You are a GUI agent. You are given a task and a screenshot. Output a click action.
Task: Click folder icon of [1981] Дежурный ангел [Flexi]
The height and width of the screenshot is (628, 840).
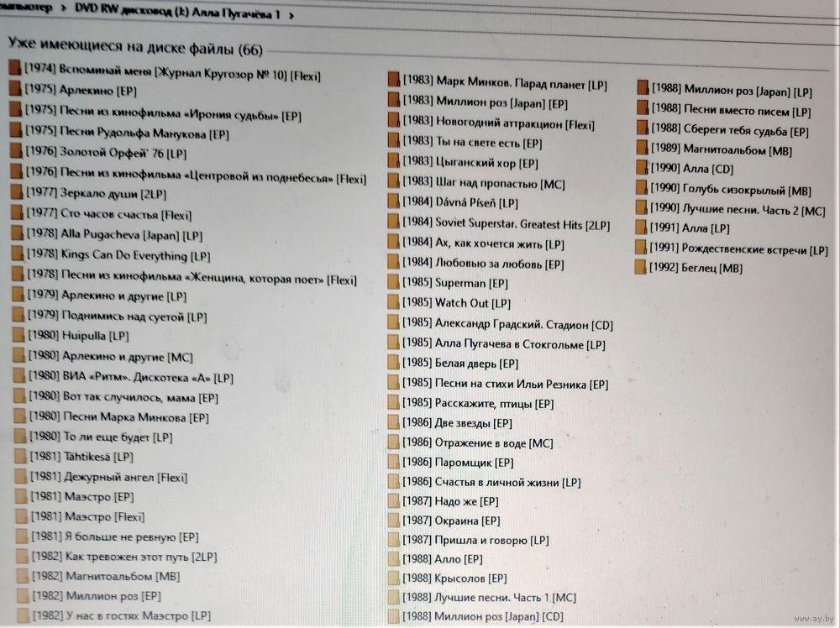[x=21, y=476]
